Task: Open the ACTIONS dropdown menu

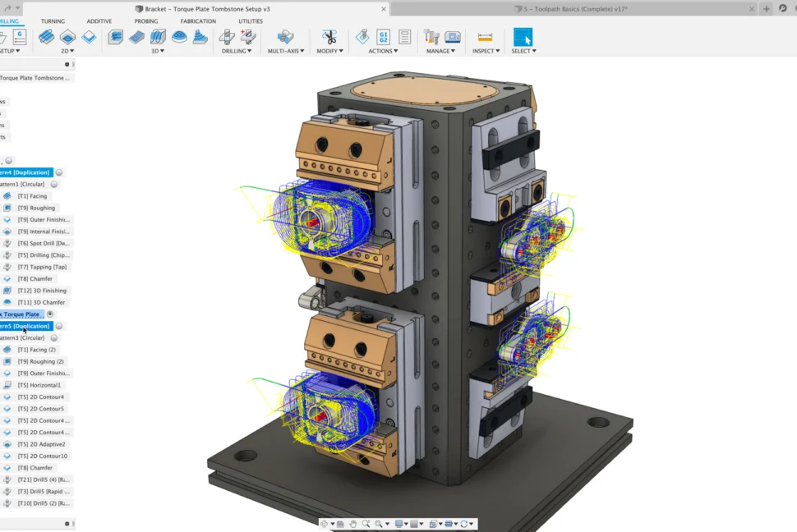Action: tap(383, 51)
